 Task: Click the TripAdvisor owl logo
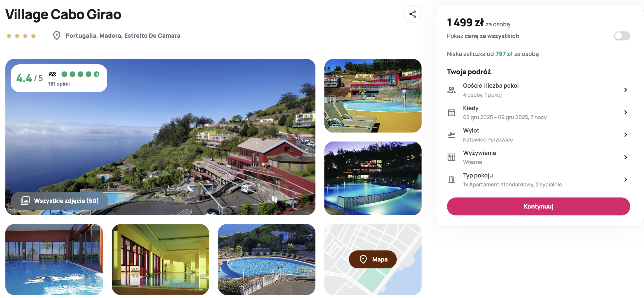coord(53,74)
